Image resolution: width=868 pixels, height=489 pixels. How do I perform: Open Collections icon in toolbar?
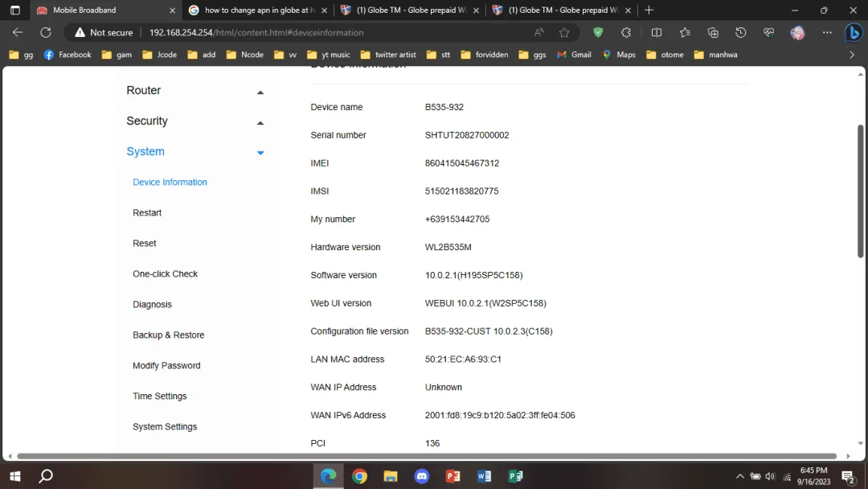[713, 33]
